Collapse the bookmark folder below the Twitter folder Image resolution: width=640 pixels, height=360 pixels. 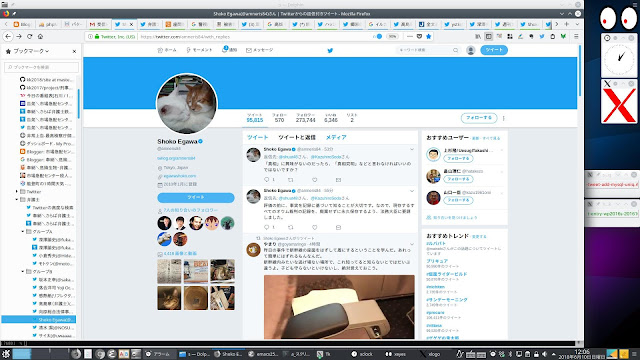point(17,200)
